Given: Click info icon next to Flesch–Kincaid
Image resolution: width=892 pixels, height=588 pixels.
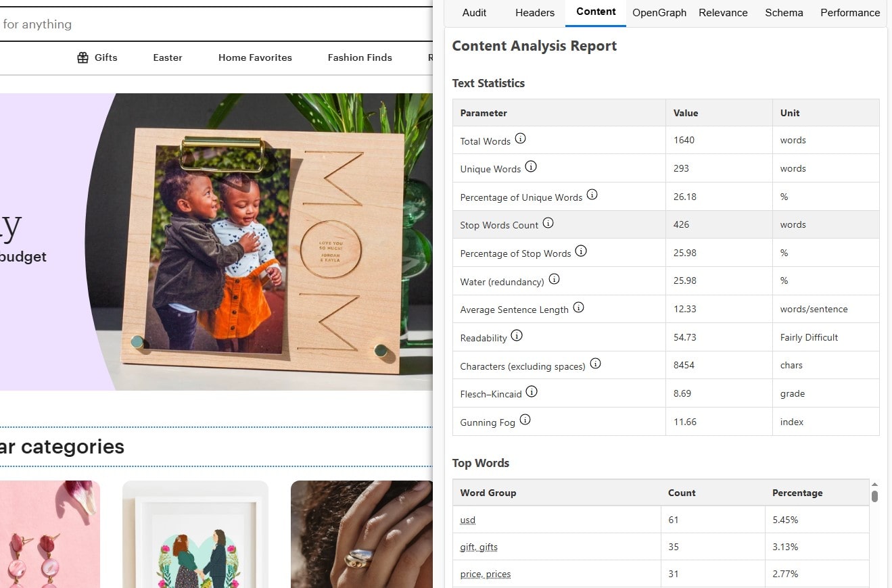Looking at the screenshot, I should 532,391.
